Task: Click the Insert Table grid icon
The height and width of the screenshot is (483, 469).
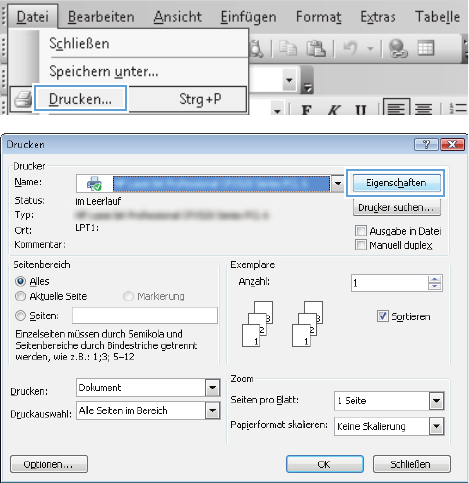Action: 426,48
